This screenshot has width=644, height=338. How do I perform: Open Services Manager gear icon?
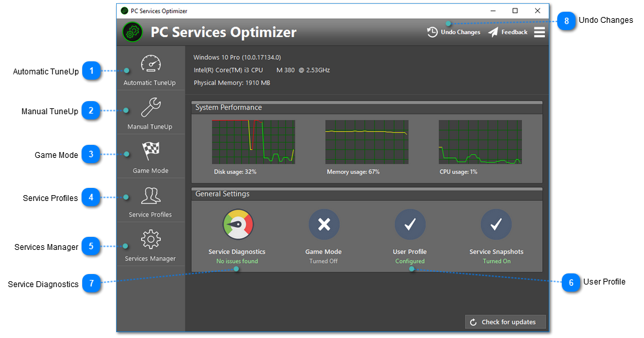(151, 239)
